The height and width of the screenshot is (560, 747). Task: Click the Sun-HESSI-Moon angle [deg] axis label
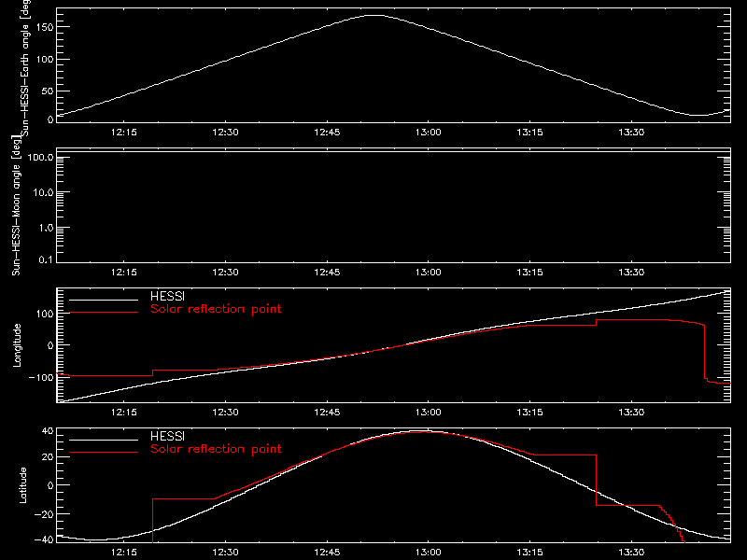point(16,205)
